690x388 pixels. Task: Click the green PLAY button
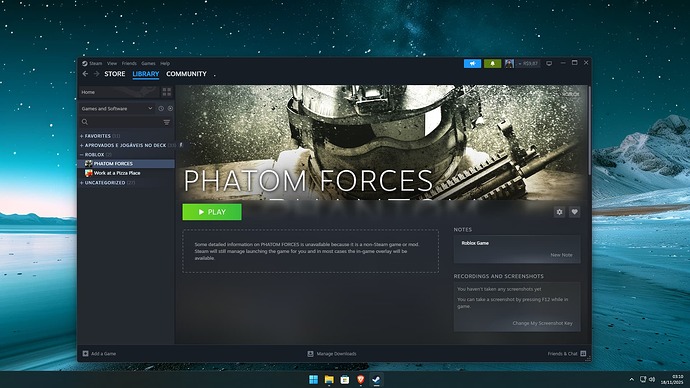click(x=212, y=212)
